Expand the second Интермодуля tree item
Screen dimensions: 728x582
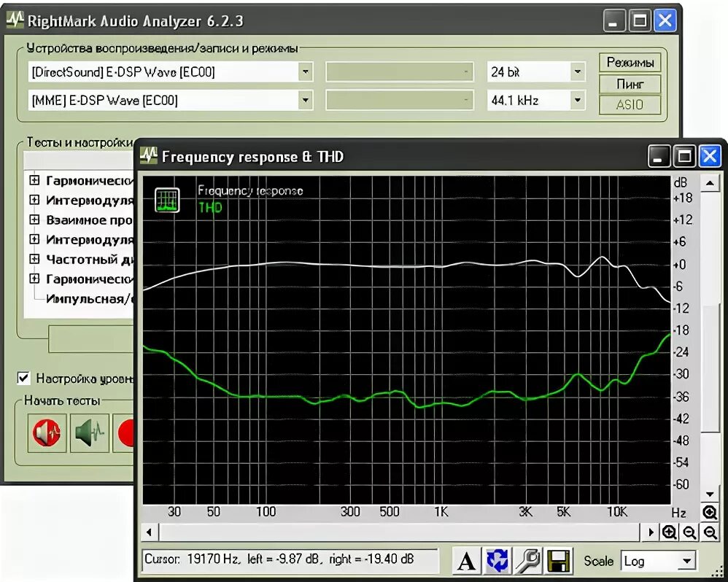click(34, 239)
